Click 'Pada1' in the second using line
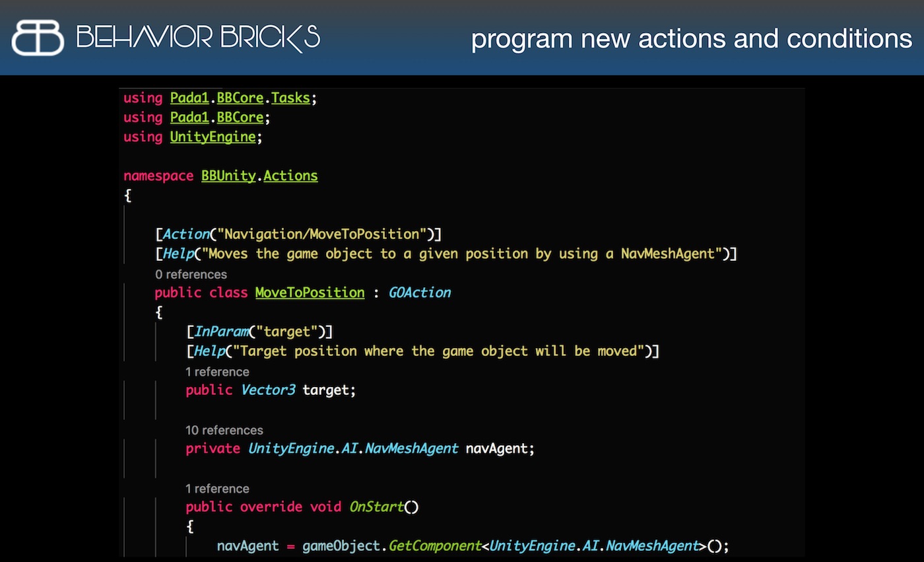Image resolution: width=924 pixels, height=562 pixels. point(189,118)
